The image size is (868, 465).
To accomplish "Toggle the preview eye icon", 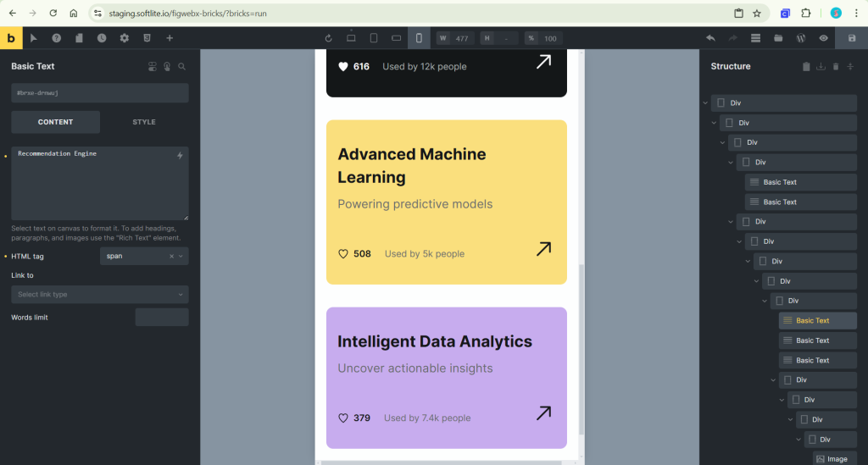I will 824,38.
